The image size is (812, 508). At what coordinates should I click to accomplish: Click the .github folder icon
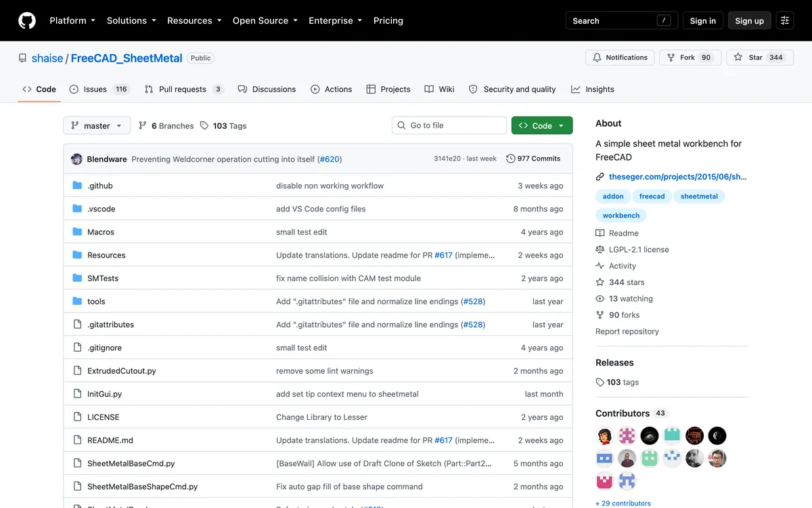tap(77, 186)
